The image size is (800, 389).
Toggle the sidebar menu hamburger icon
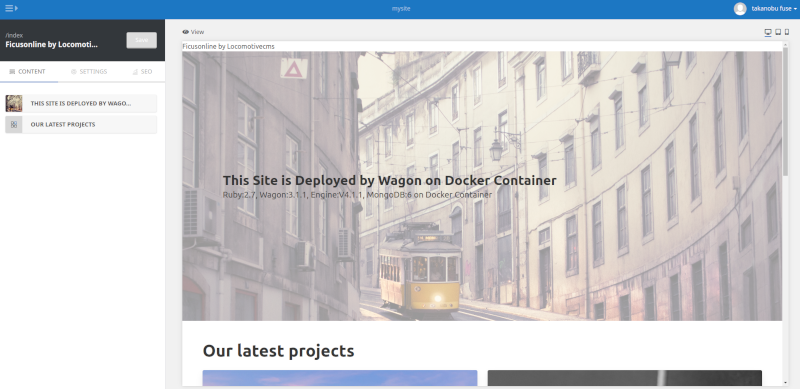coord(11,8)
